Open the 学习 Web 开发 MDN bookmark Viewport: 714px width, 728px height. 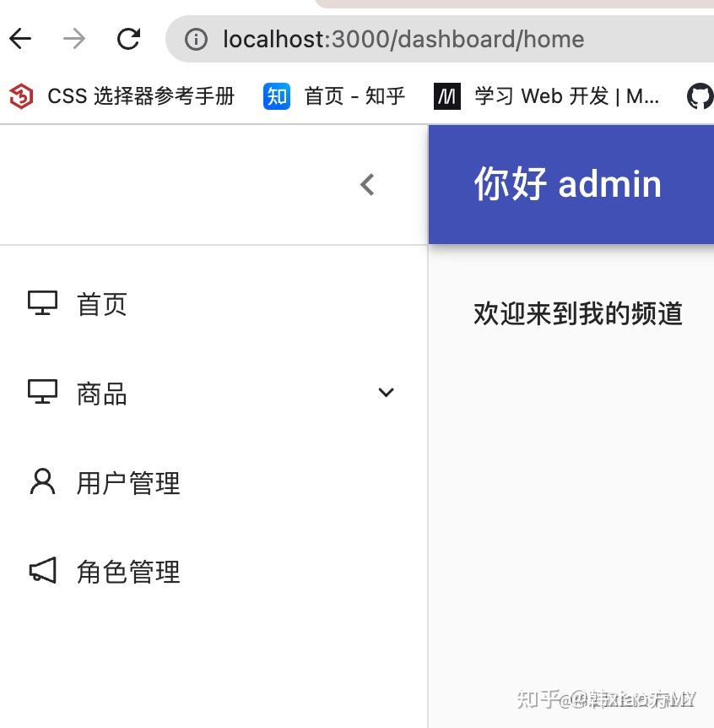coord(546,96)
